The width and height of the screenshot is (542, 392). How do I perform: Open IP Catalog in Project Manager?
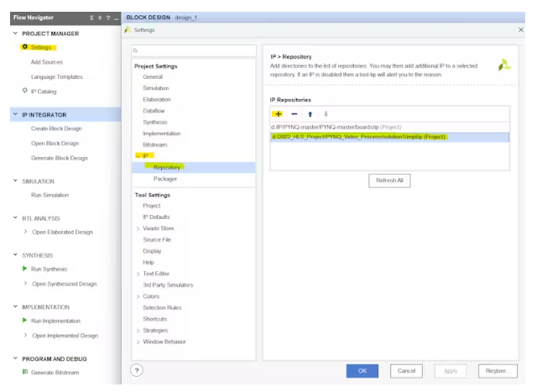(24, 91)
